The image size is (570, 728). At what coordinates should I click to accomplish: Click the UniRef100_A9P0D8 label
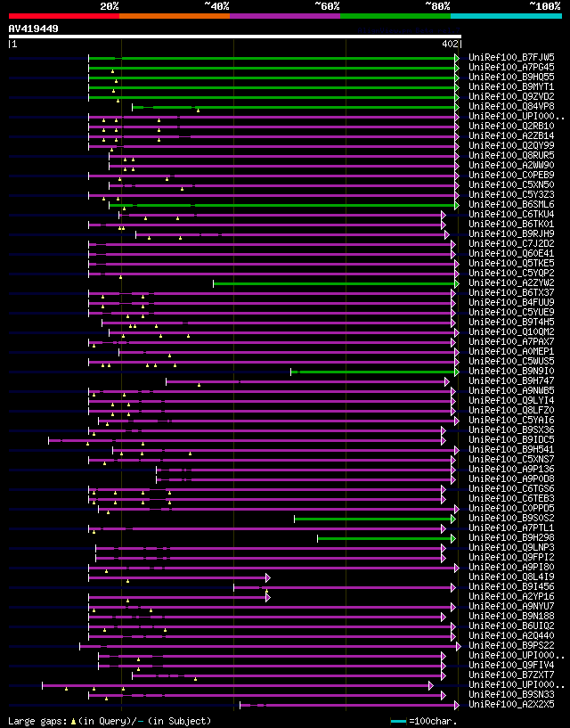tap(511, 479)
